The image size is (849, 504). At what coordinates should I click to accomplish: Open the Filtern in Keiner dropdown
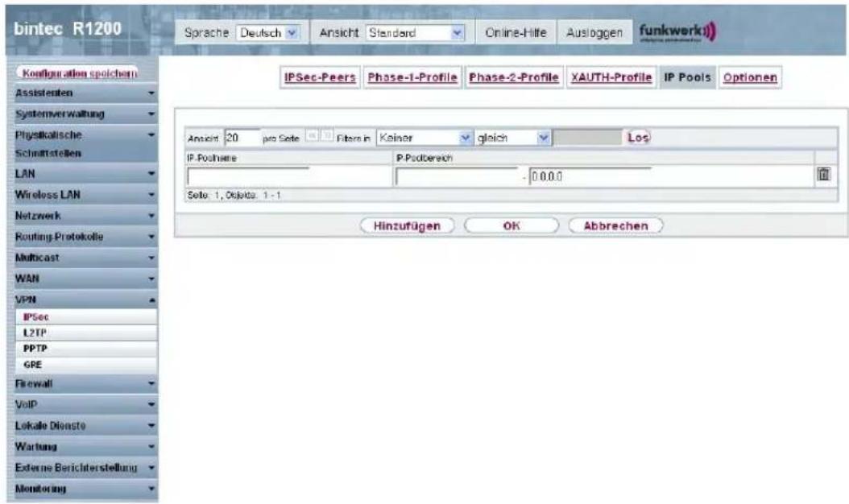coord(424,138)
